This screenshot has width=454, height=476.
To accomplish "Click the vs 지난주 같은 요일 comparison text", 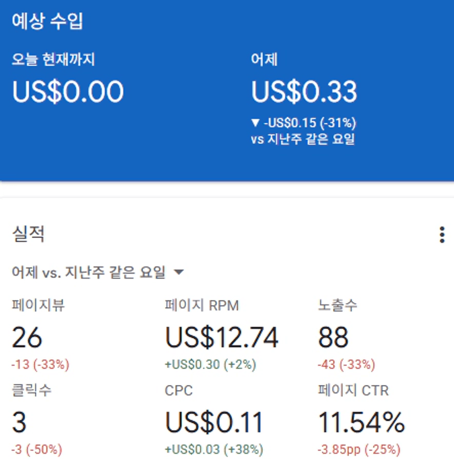I will coord(303,139).
